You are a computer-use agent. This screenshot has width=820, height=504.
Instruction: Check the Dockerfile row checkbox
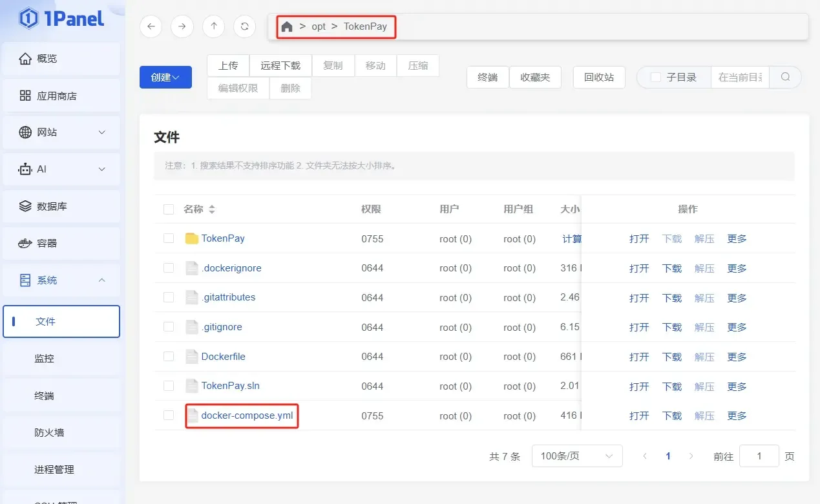[x=169, y=356]
